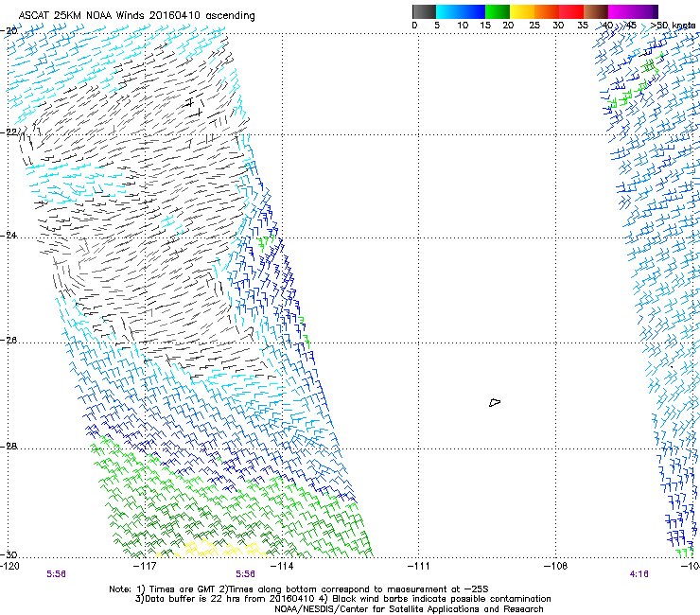
Task: Click the -20 latitude axis label
Action: (x=9, y=31)
